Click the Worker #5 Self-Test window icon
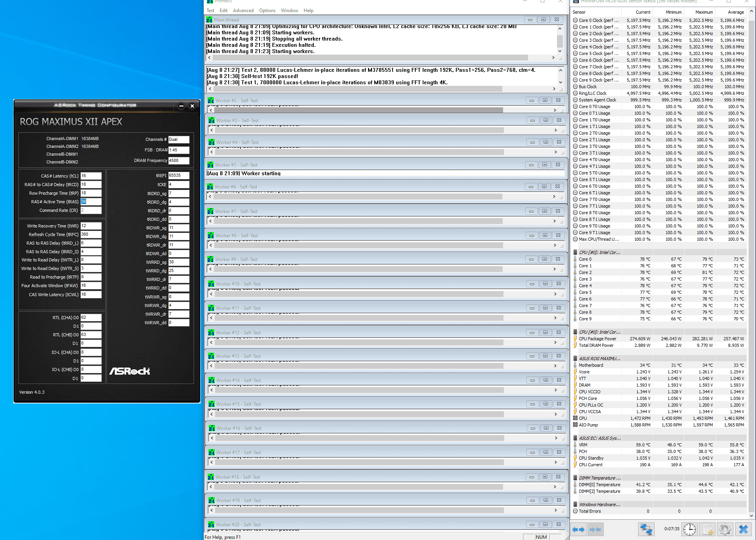 [x=210, y=165]
